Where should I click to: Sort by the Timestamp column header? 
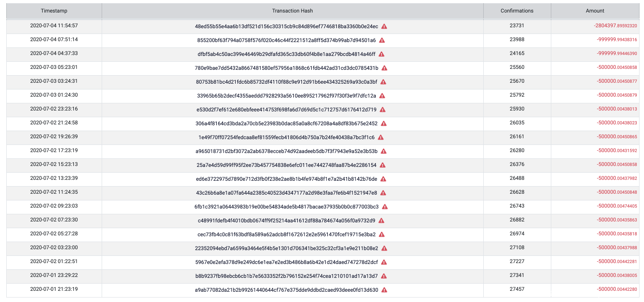tap(54, 11)
